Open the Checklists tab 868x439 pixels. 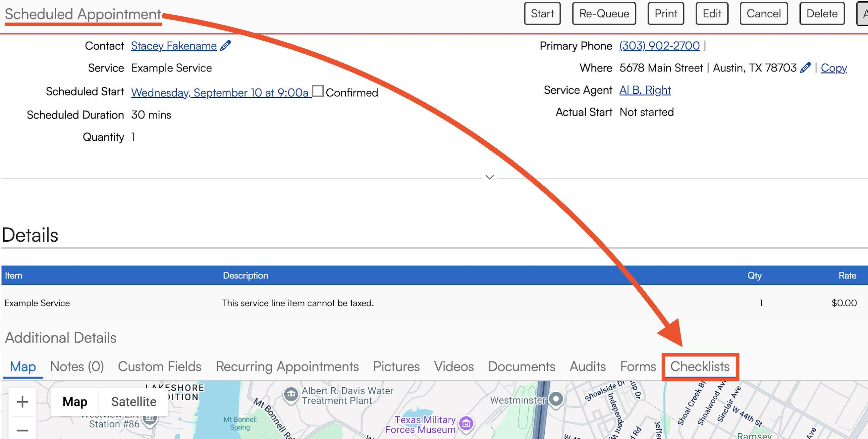[699, 366]
